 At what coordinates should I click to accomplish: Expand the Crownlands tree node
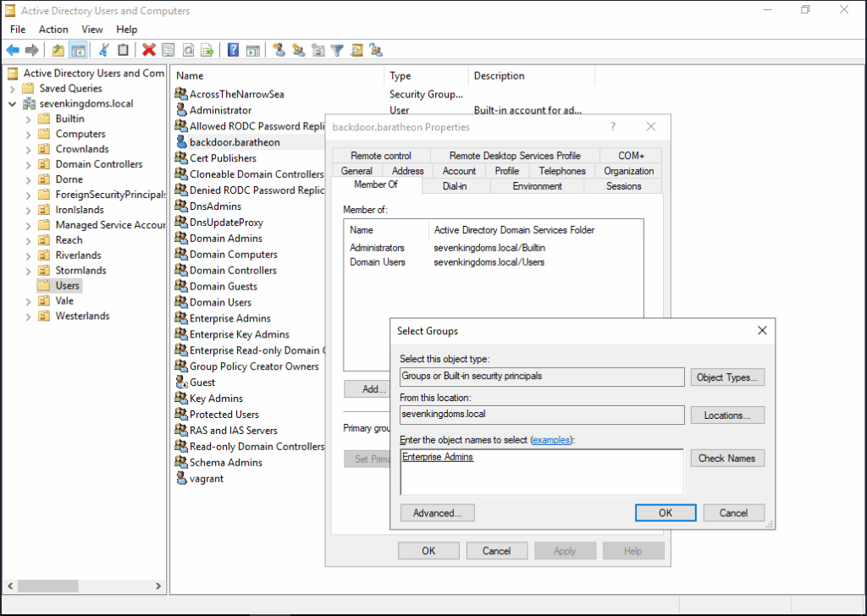(x=28, y=149)
